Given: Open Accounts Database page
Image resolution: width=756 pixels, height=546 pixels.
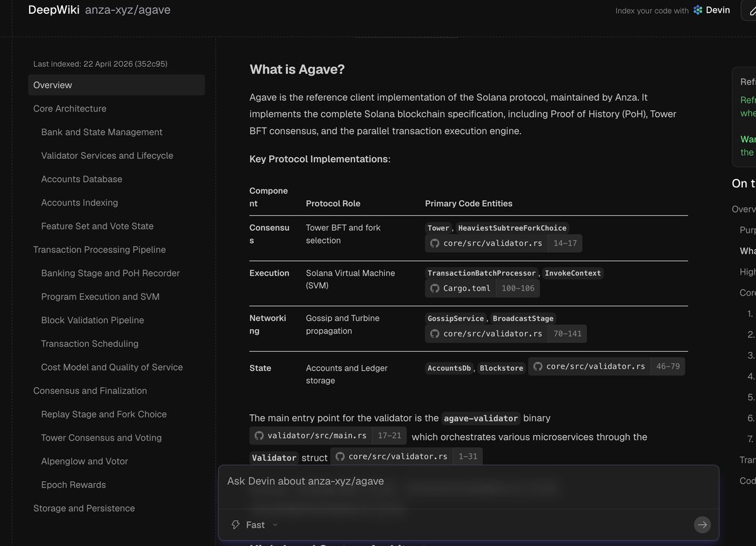Looking at the screenshot, I should click(82, 179).
